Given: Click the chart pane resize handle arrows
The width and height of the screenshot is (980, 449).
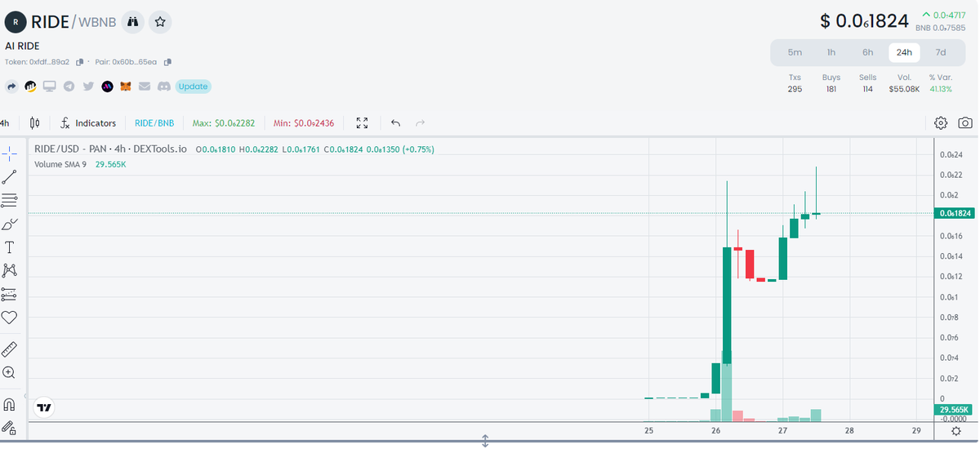Looking at the screenshot, I should (x=485, y=441).
